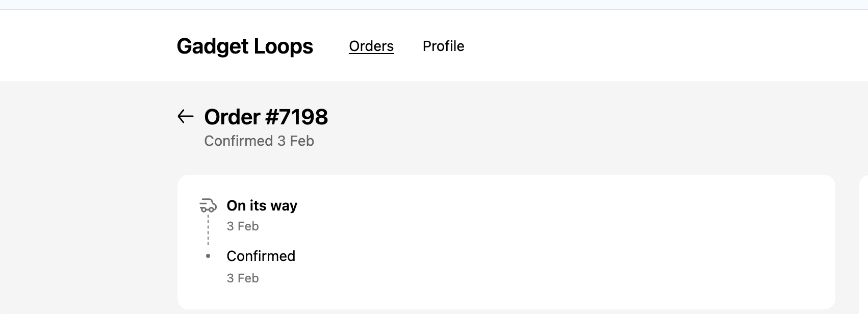Click the "On its way" status label

tap(262, 205)
